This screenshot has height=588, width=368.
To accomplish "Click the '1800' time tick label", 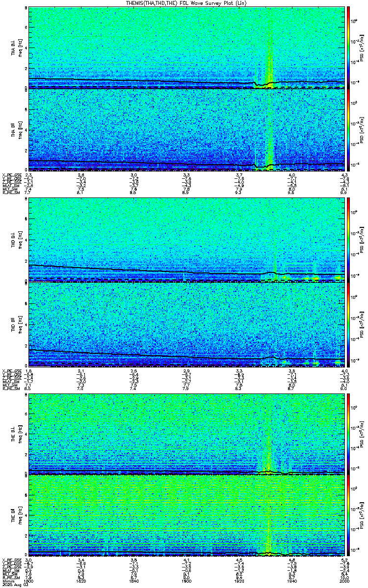I will click(x=29, y=581).
